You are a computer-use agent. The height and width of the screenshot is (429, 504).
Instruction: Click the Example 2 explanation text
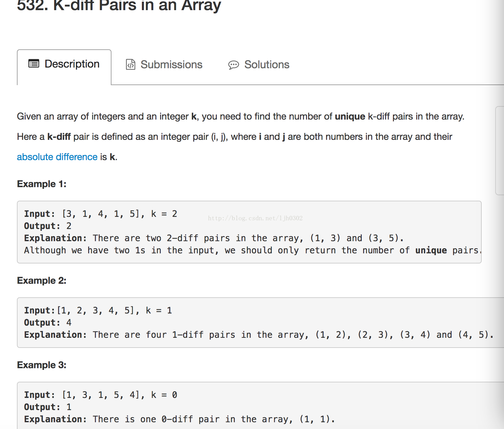(259, 335)
